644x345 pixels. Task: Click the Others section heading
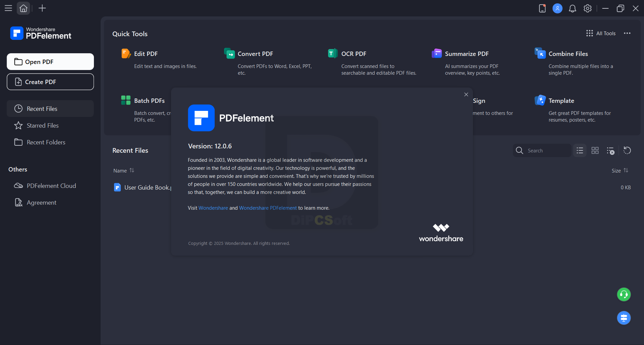point(18,169)
